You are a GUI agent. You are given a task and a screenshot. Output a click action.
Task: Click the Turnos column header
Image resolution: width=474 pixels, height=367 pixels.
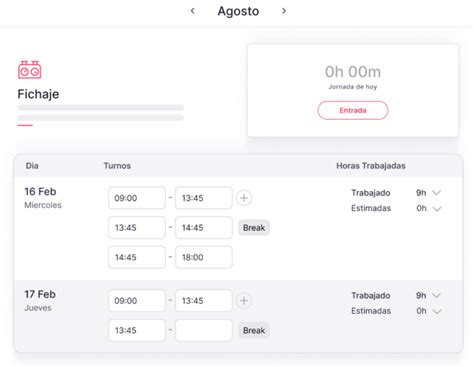[117, 166]
